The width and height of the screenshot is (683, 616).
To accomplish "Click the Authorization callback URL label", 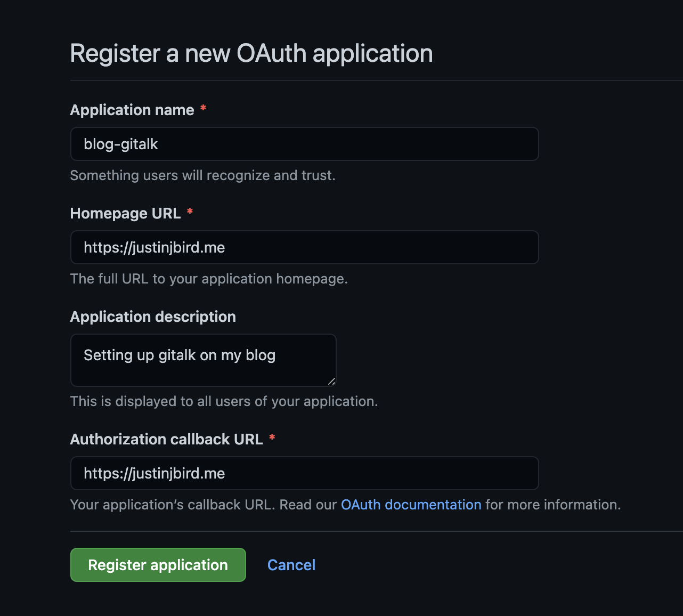I will [166, 439].
